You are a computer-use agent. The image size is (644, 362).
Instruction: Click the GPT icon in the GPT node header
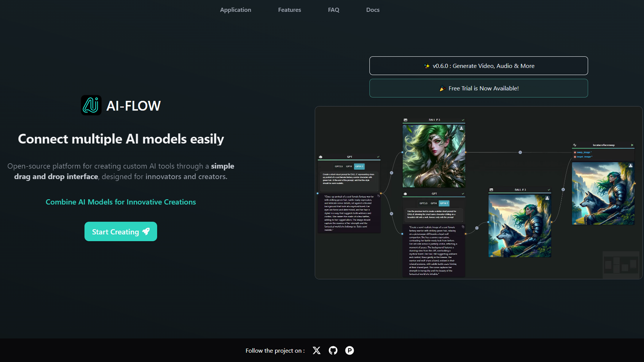click(x=320, y=156)
